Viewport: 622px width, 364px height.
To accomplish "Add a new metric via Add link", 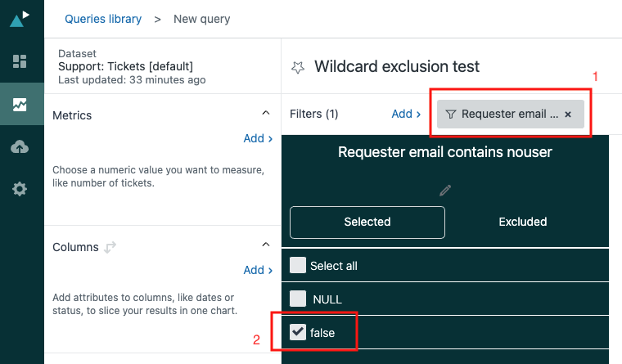I will point(258,138).
